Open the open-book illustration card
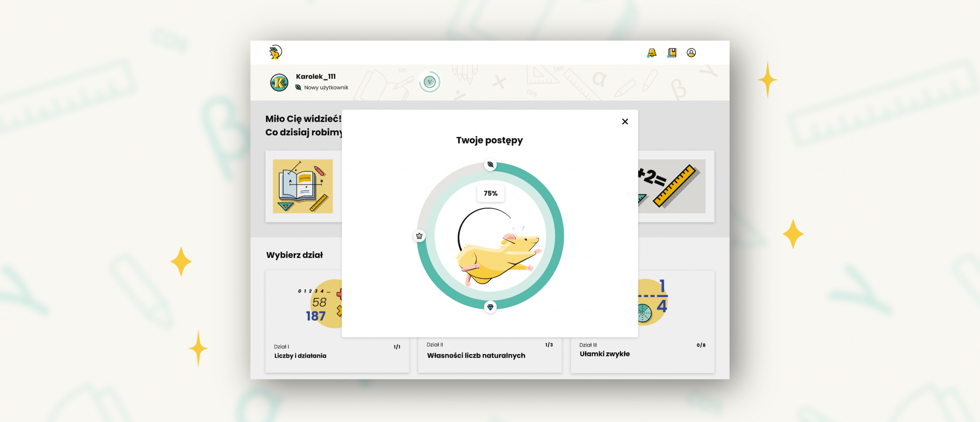 [x=303, y=186]
